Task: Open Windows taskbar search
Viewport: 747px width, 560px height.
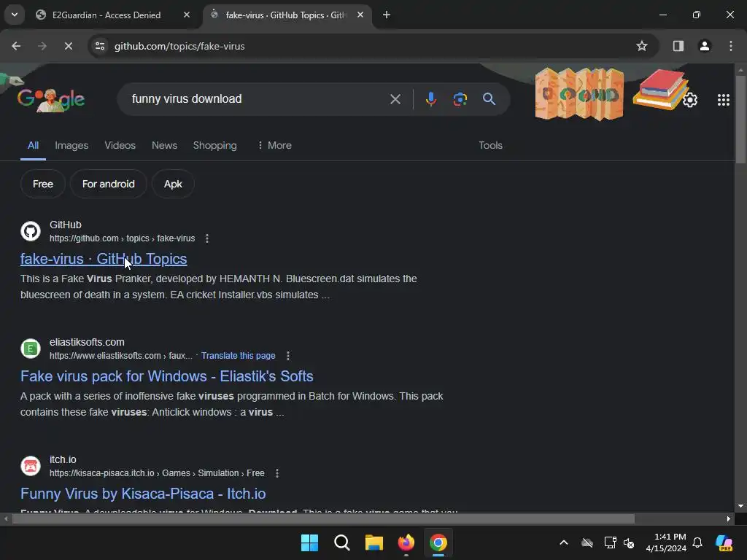Action: (341, 542)
